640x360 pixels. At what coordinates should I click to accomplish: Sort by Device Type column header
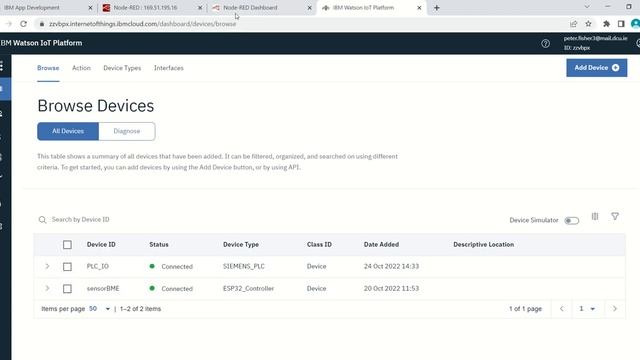241,244
